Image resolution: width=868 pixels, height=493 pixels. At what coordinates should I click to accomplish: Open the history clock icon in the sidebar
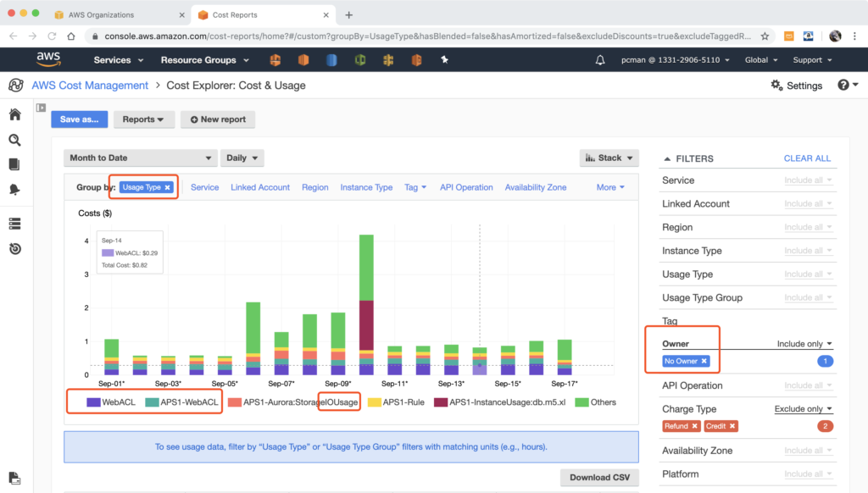tap(15, 249)
